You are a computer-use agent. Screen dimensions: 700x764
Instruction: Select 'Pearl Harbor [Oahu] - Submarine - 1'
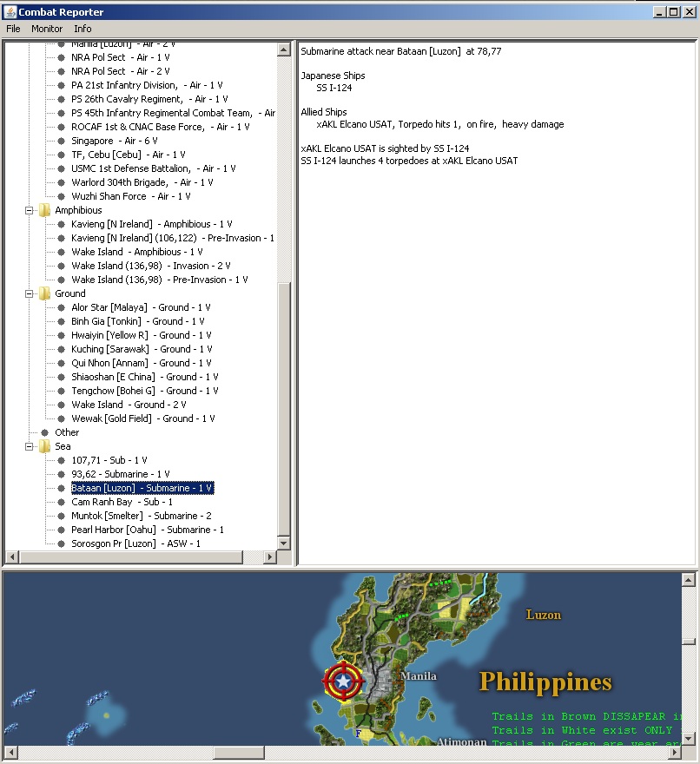point(148,530)
